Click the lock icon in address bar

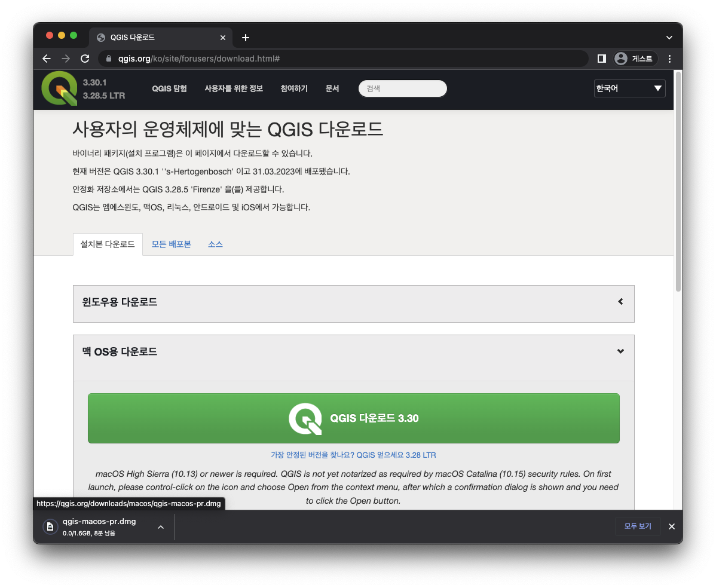pyautogui.click(x=109, y=59)
